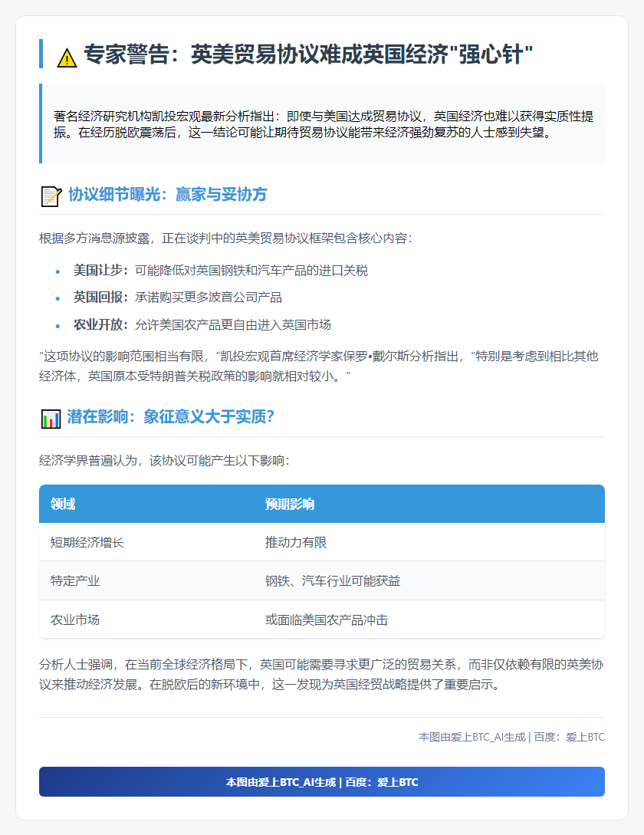Click the table header 预期影响
This screenshot has width=644, height=835.
coord(290,504)
